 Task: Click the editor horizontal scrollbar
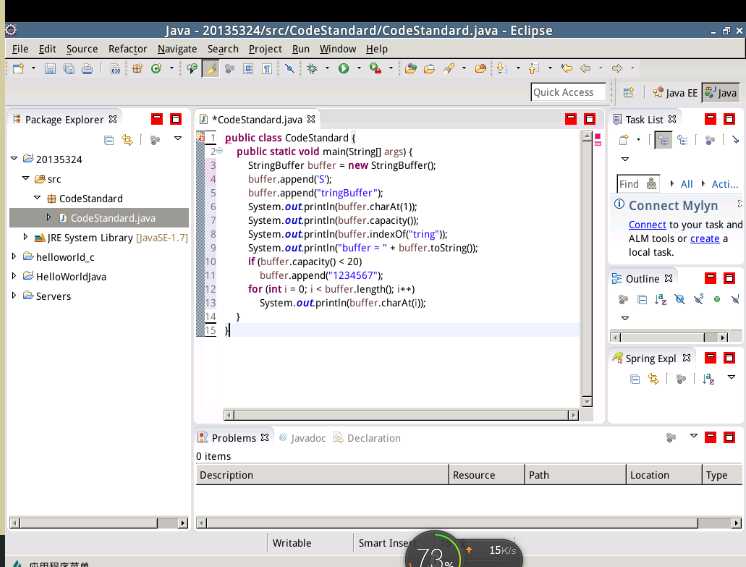401,415
